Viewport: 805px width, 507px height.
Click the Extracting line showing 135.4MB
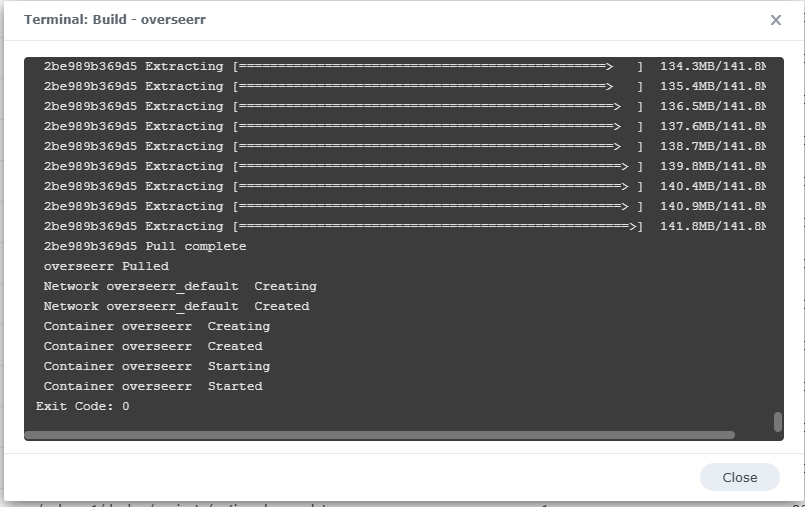pyautogui.click(x=400, y=86)
